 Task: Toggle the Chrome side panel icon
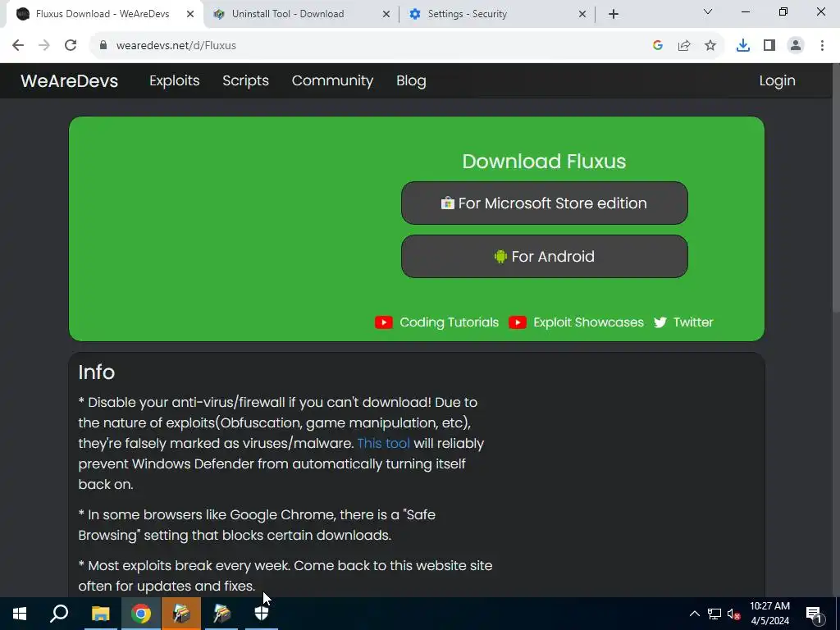click(x=769, y=46)
